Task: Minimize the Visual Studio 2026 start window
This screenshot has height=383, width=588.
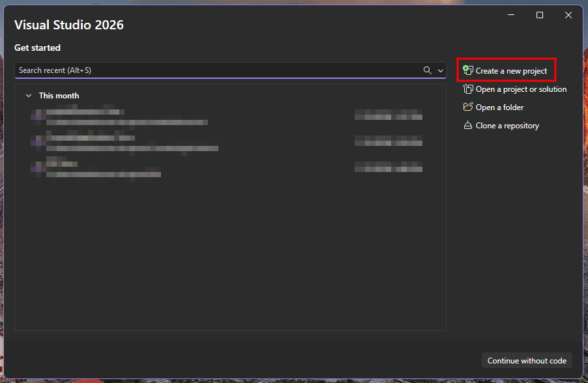Action: (511, 15)
